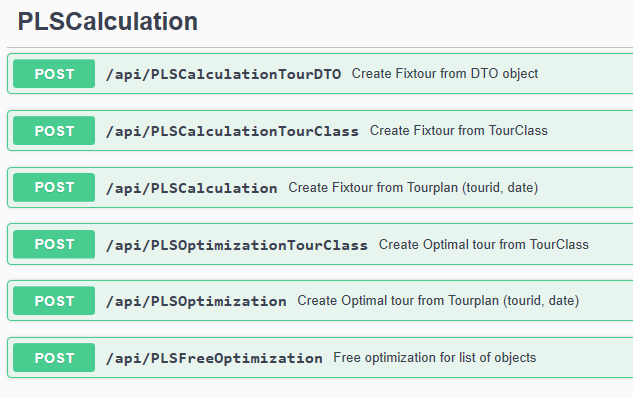The width and height of the screenshot is (633, 398).
Task: Click the PLSFreeOptimization operation row
Action: [x=320, y=358]
